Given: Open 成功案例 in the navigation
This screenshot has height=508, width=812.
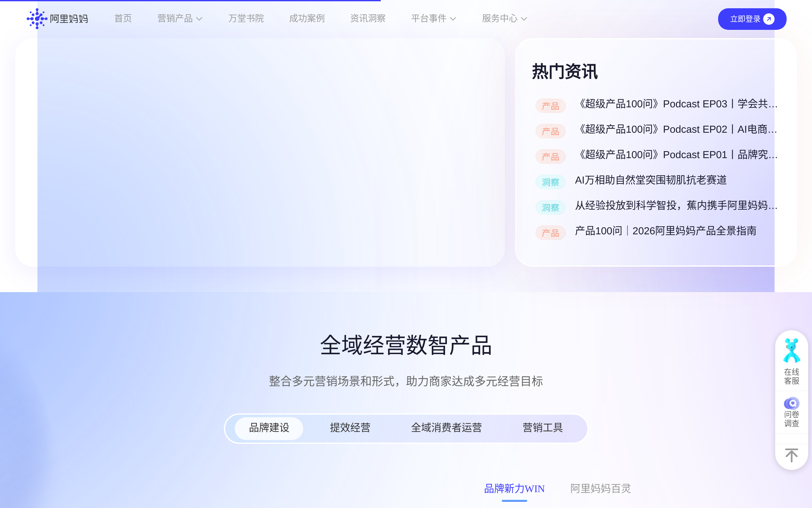Looking at the screenshot, I should pyautogui.click(x=307, y=18).
